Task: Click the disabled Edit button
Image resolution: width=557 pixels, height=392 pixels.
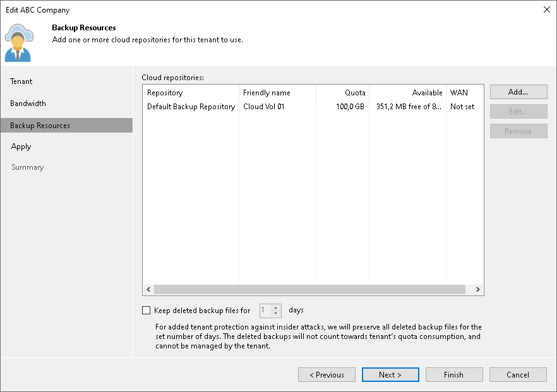Action: click(x=518, y=111)
